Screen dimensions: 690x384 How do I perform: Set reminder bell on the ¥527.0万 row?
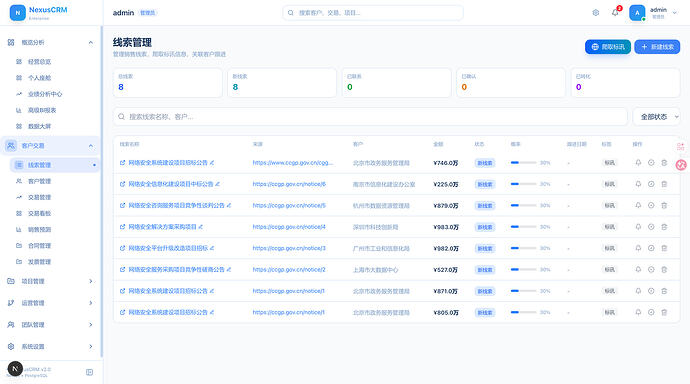pos(638,270)
